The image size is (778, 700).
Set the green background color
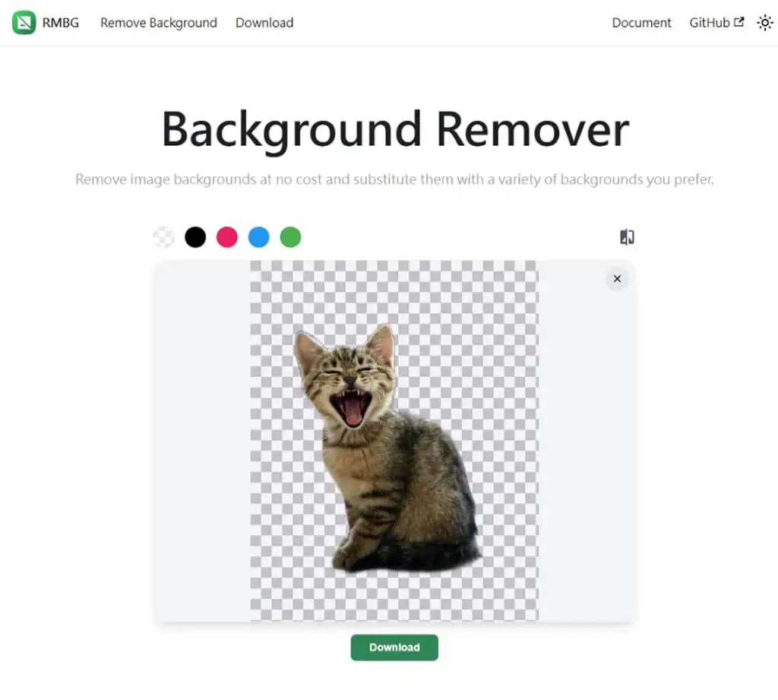pyautogui.click(x=291, y=237)
